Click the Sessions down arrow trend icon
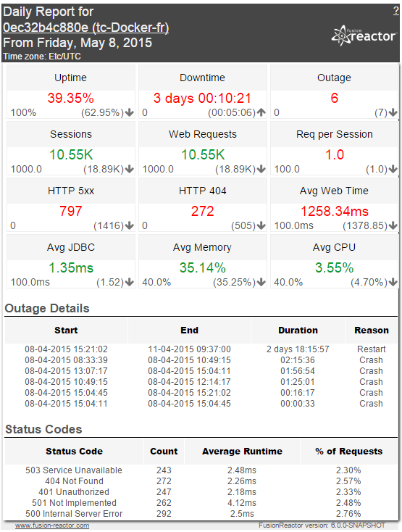This screenshot has width=402, height=532. point(129,169)
